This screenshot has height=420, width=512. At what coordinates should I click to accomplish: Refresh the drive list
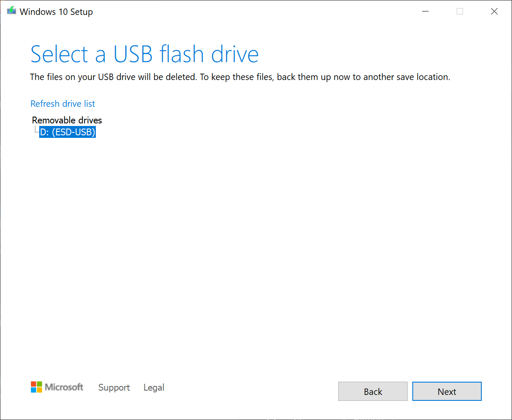click(x=63, y=104)
